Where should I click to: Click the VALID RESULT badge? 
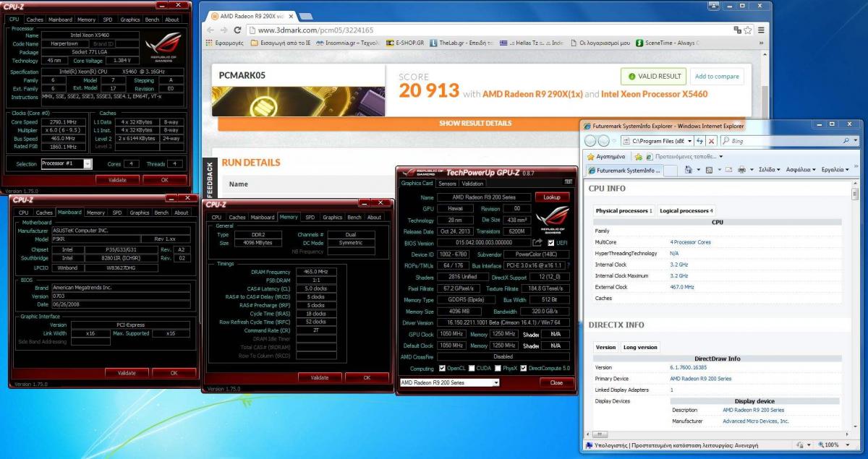pyautogui.click(x=653, y=76)
